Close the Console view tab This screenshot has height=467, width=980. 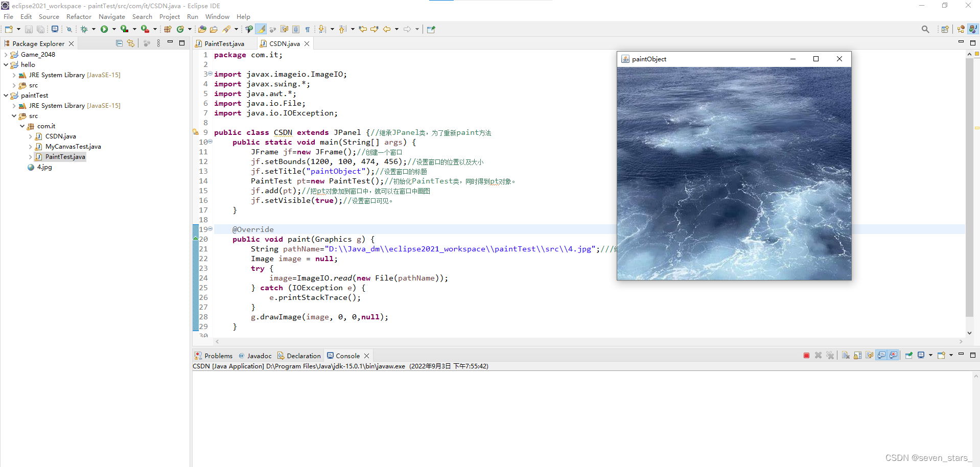(x=366, y=356)
